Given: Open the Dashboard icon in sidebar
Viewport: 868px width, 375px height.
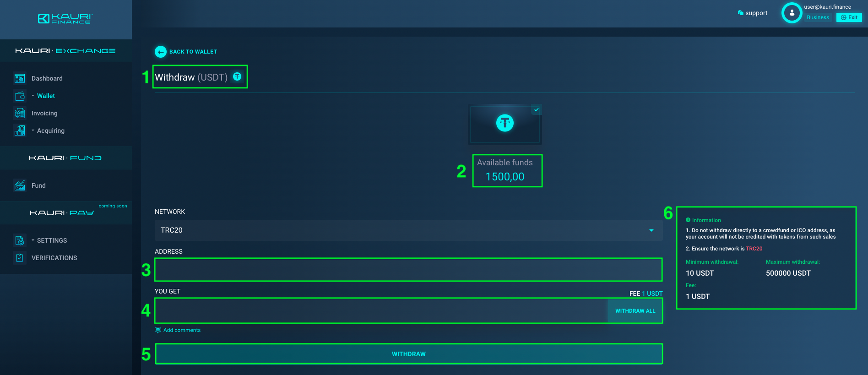Looking at the screenshot, I should point(20,78).
